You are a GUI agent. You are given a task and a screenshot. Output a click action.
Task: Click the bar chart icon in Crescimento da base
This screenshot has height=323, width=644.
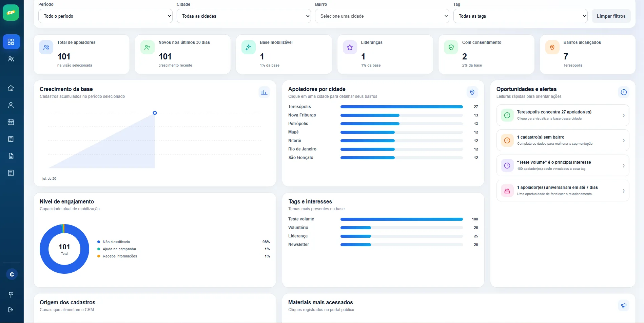pos(264,92)
